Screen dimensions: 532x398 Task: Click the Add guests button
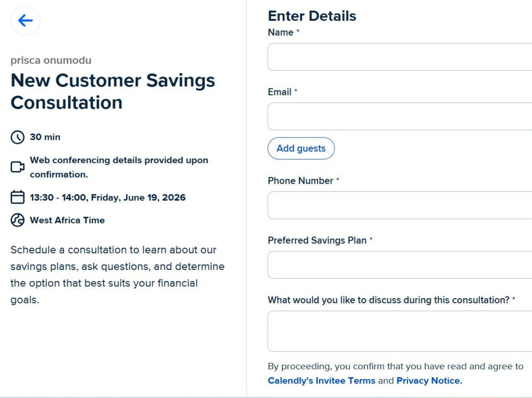pos(301,148)
